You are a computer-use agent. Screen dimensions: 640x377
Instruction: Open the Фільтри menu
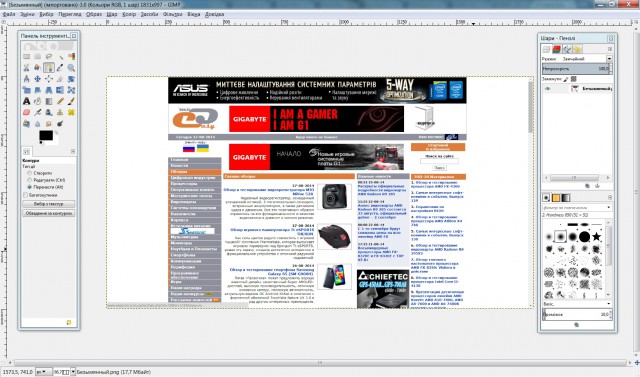click(x=172, y=14)
